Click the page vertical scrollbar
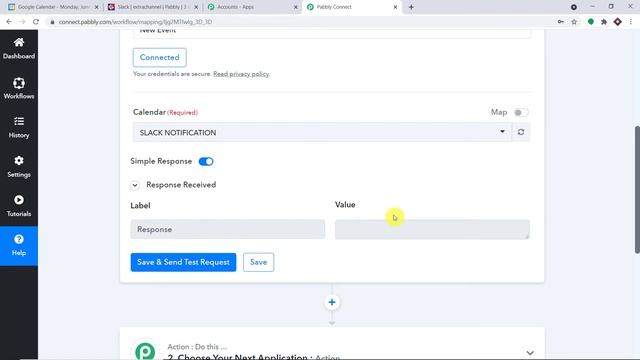640x360 pixels. [x=637, y=190]
